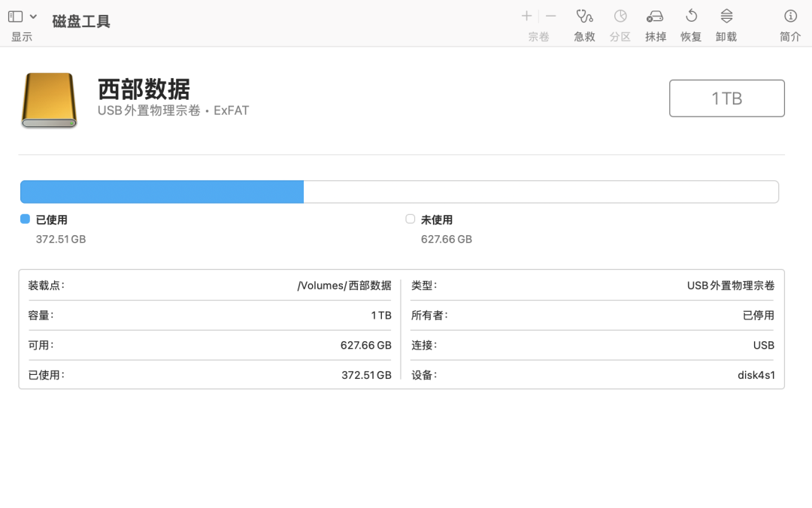The image size is (812, 508).
Task: Click the 已使用 table row value 372.51 GB
Action: [366, 375]
